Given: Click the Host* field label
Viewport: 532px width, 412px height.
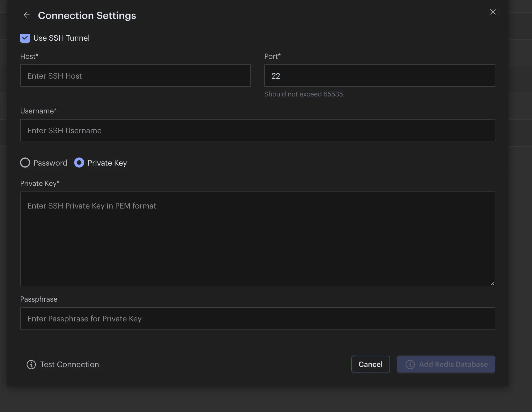Looking at the screenshot, I should pyautogui.click(x=29, y=56).
